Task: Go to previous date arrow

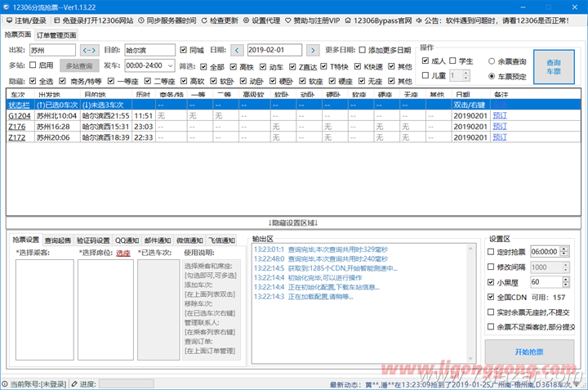Action: [x=237, y=50]
